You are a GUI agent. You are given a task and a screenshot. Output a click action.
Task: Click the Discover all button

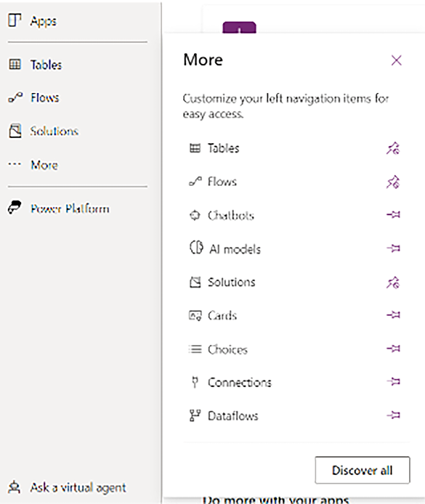[363, 470]
